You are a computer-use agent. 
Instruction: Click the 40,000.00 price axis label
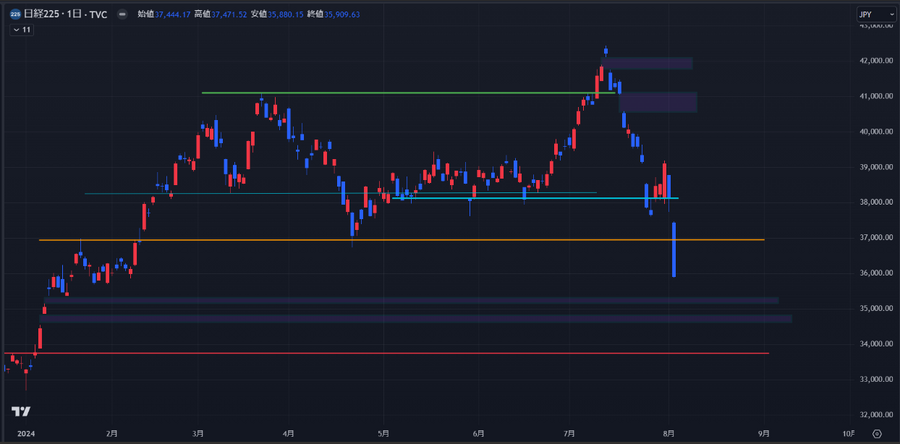click(875, 131)
